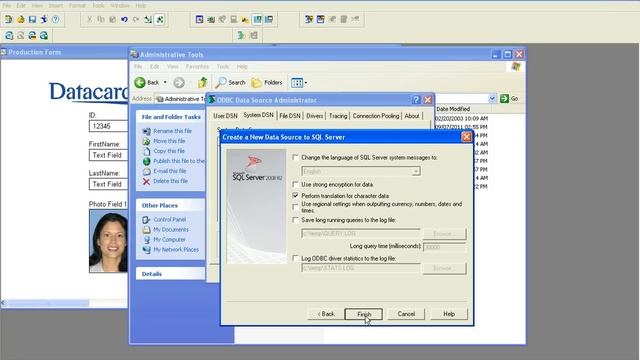The width and height of the screenshot is (640, 360).
Task: Click the Cut scissors icon in main toolbar
Action: point(89,19)
